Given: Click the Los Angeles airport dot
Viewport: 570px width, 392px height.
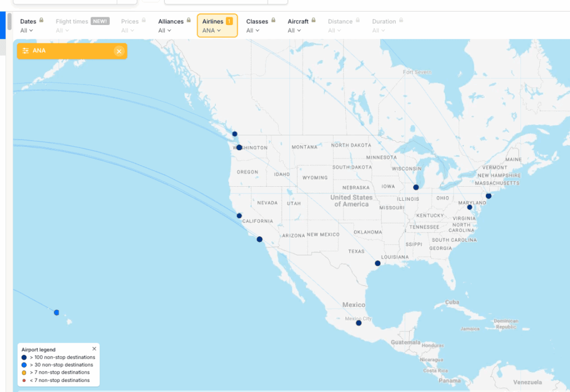Looking at the screenshot, I should [x=259, y=239].
